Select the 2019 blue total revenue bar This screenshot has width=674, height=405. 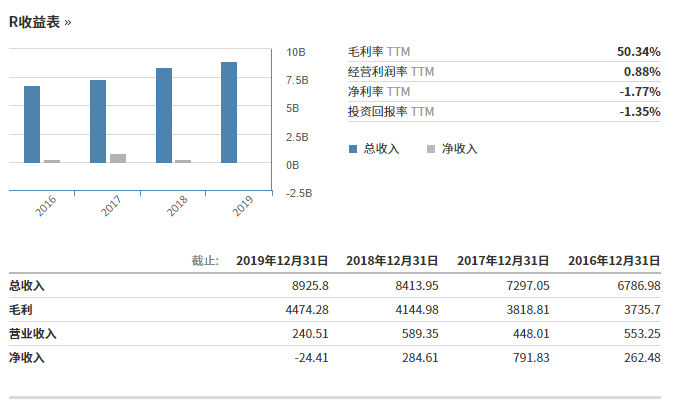coord(229,112)
